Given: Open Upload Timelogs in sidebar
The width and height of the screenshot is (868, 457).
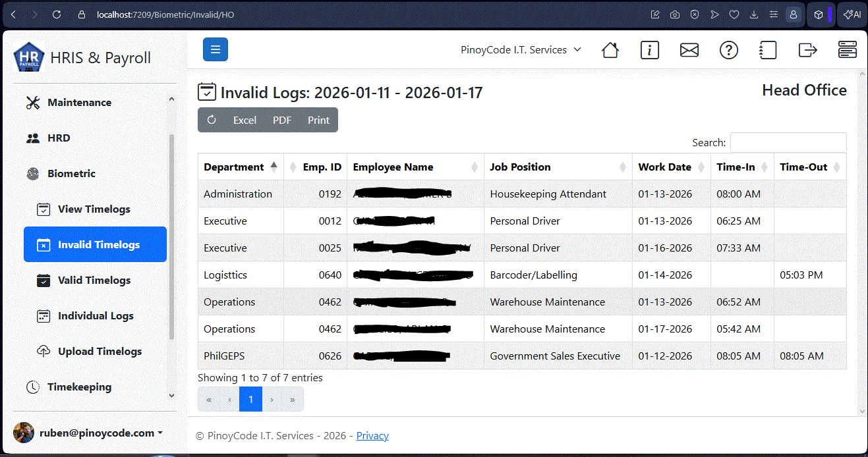Looking at the screenshot, I should click(95, 351).
